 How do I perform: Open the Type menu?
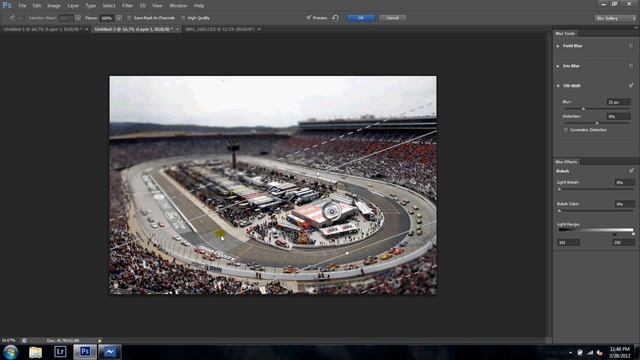(91, 6)
